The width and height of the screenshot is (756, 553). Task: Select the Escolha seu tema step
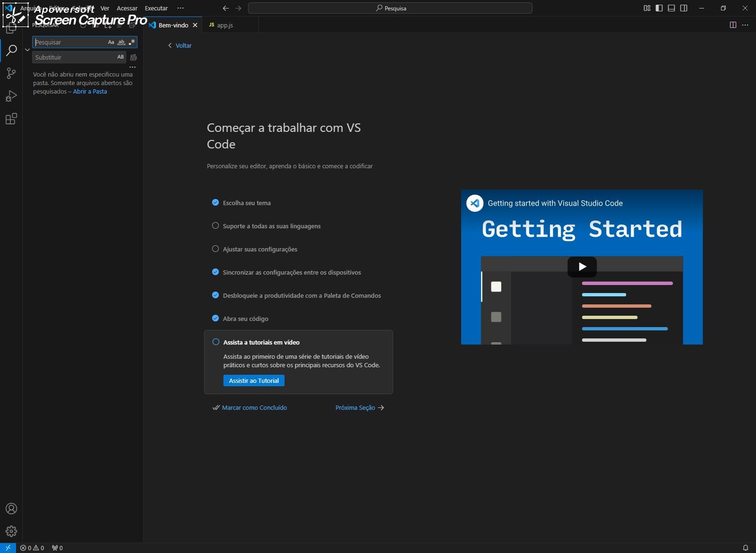[x=247, y=203]
